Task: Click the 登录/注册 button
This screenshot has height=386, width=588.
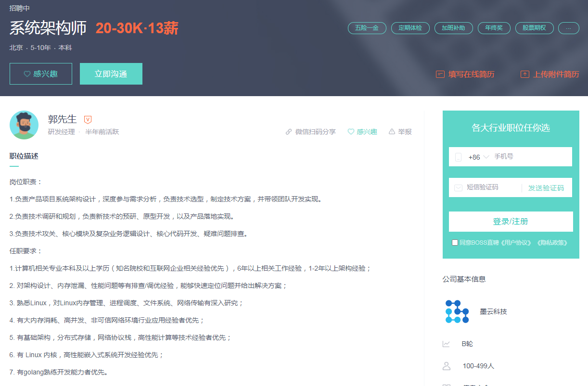Action: coord(511,222)
